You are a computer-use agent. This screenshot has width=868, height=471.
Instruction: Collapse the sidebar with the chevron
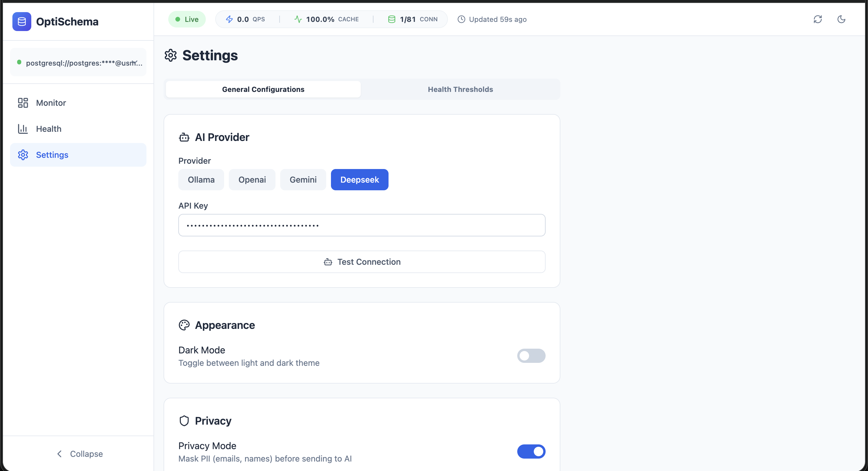pyautogui.click(x=60, y=454)
